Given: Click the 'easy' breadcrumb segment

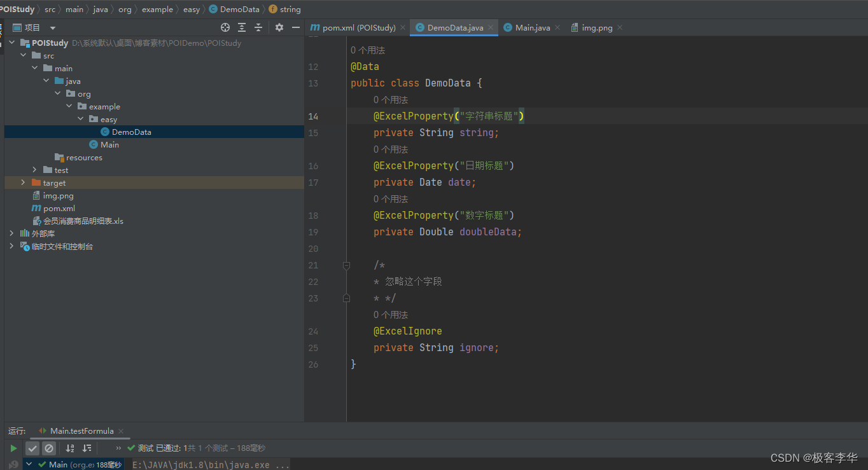Looking at the screenshot, I should [192, 9].
